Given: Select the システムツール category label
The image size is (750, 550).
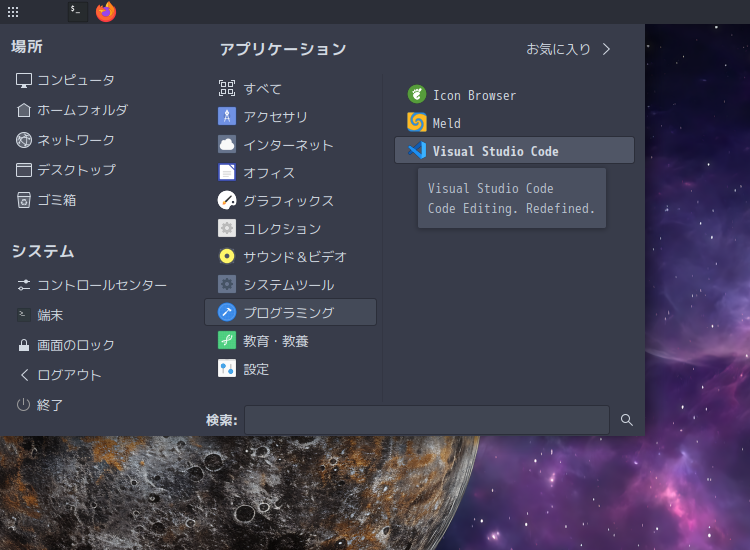Looking at the screenshot, I should click(288, 285).
